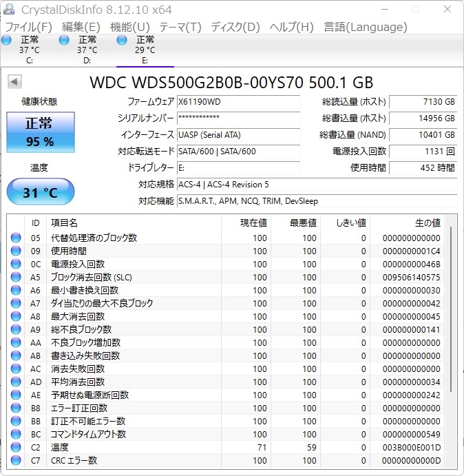
Task: Click total host writes value 14956 GB
Action: (423, 118)
